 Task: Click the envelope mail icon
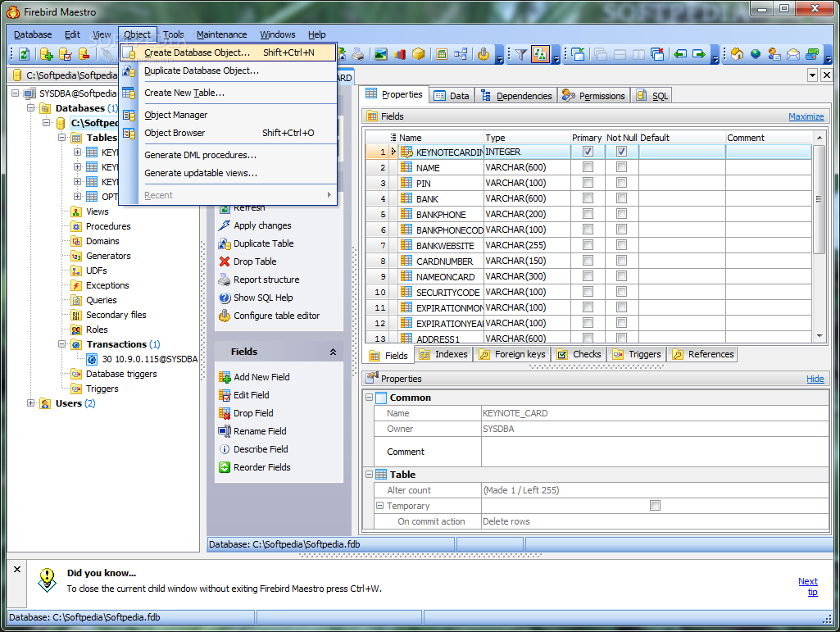pos(792,54)
